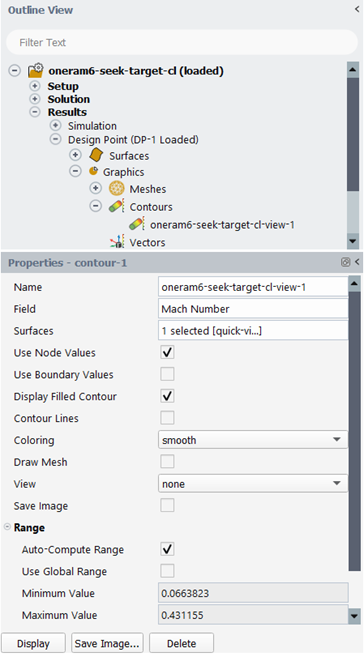
Task: Expand the Setup tree node
Action: [35, 86]
